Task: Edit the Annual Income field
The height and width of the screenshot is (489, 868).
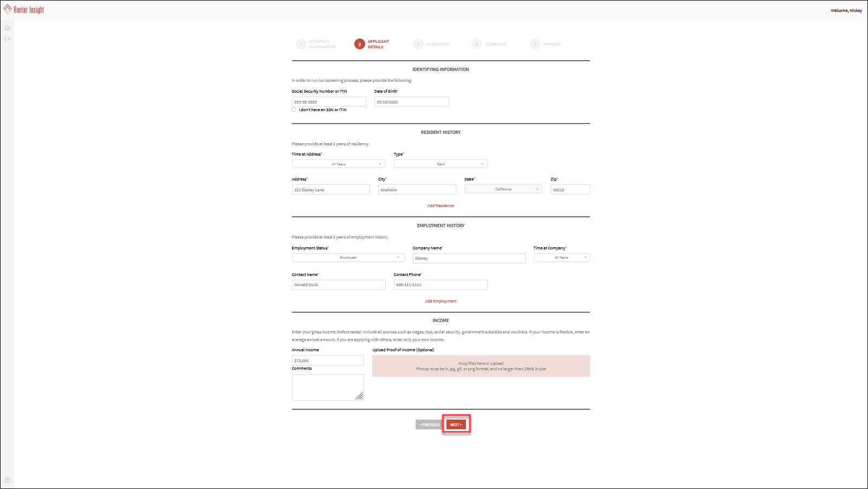Action: tap(328, 361)
